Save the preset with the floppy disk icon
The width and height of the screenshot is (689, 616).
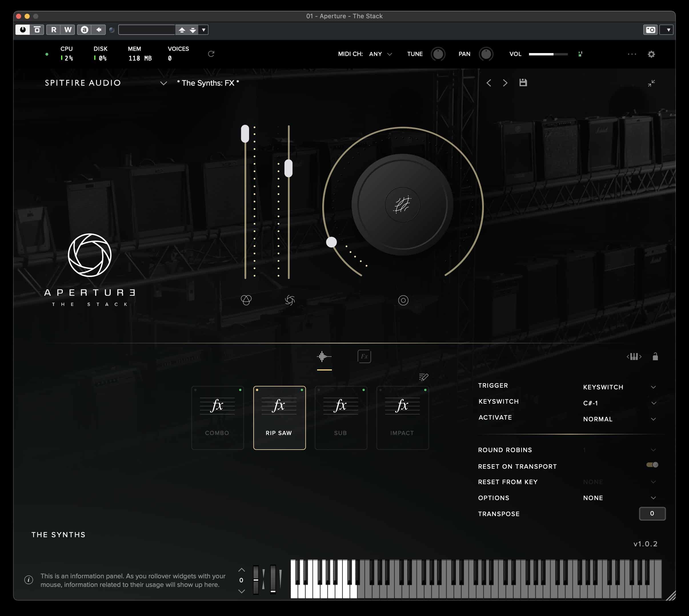[x=523, y=82]
